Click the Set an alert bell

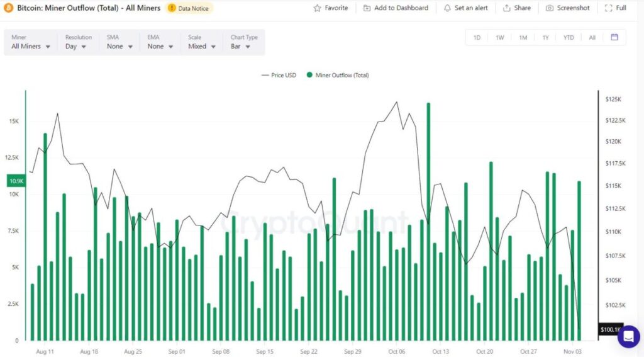tap(447, 8)
